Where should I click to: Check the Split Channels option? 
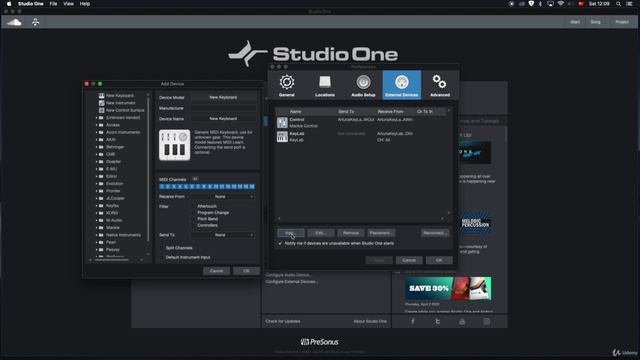coord(162,248)
